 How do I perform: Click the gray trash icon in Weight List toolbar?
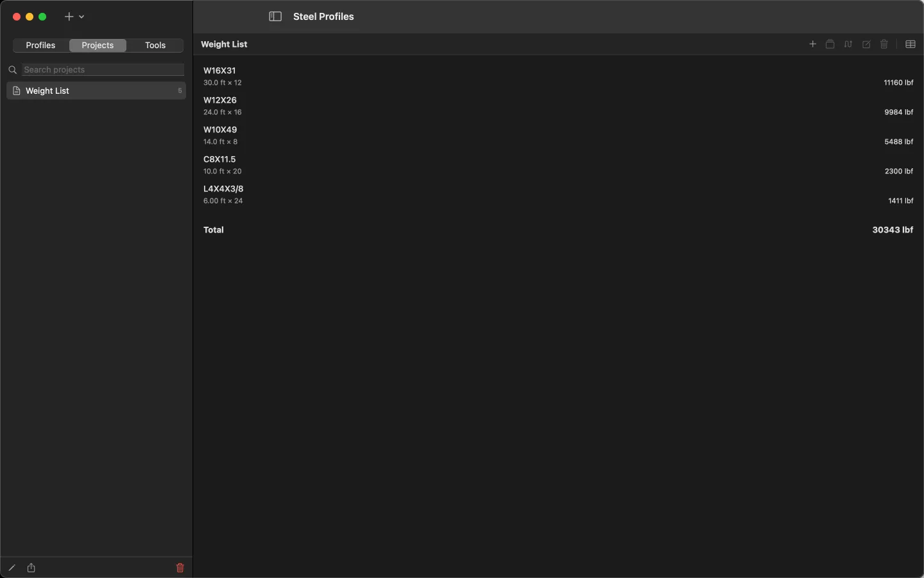pyautogui.click(x=884, y=44)
